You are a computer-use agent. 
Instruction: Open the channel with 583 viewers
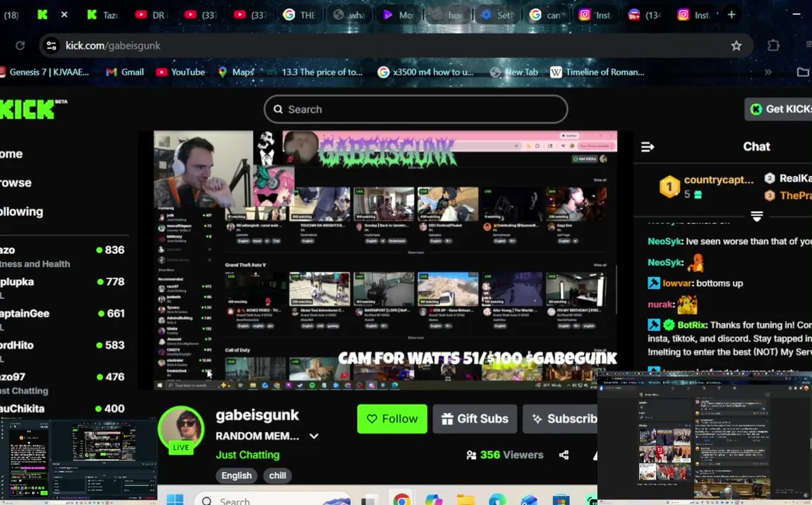coord(62,351)
